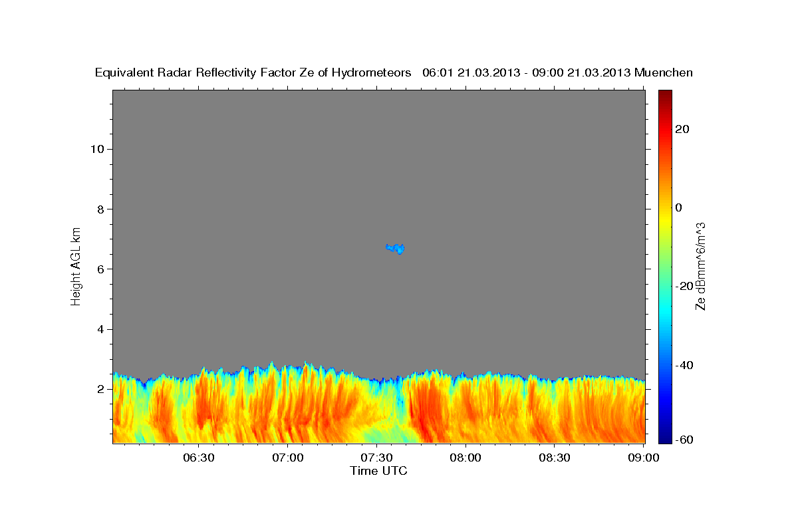This screenshot has width=798, height=532.
Task: Click the plot title "Equivalent Radar Reflectivity Factor Ze of Hydrometeors"
Action: tap(253, 73)
